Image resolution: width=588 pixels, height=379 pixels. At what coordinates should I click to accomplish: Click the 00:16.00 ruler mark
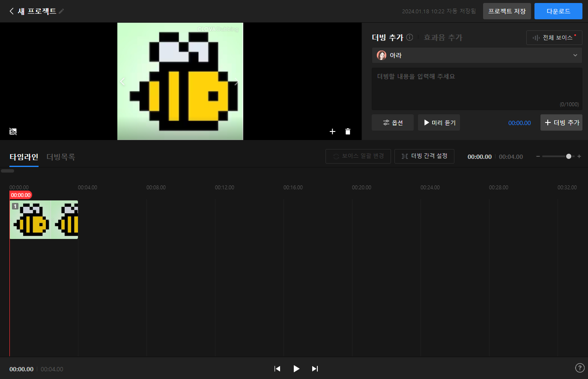293,188
